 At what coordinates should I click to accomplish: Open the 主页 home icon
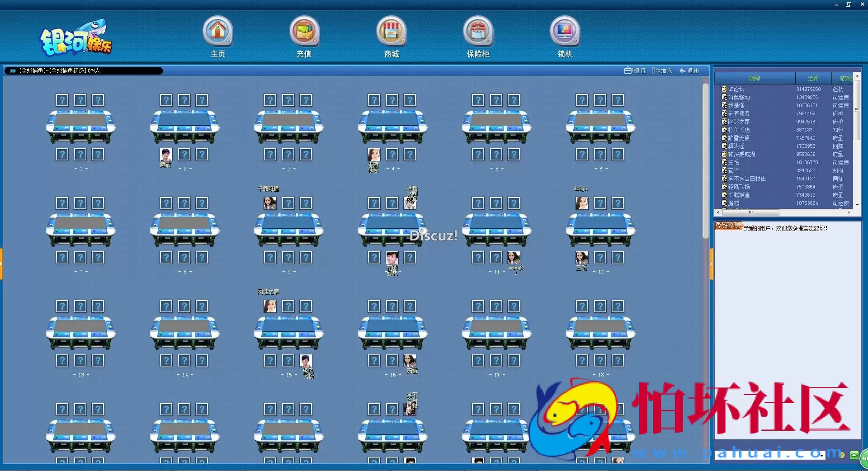tap(217, 32)
